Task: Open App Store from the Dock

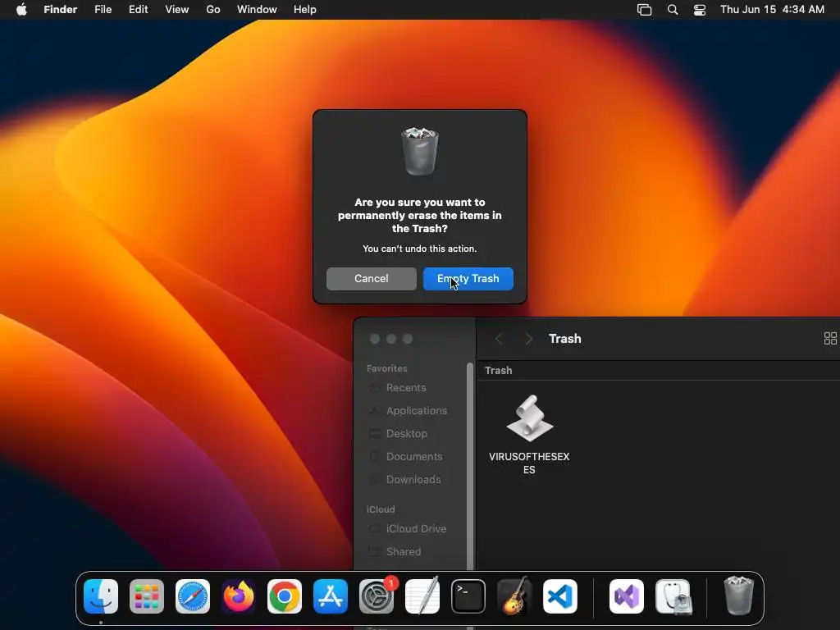Action: 331,596
